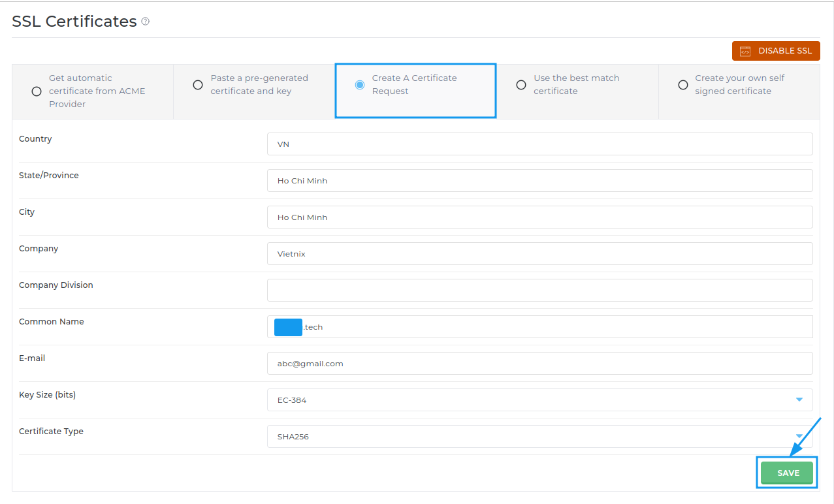Select 'Paste a pre-generated certificate and key' radio
Screen dimensions: 834x504
pyautogui.click(x=198, y=85)
